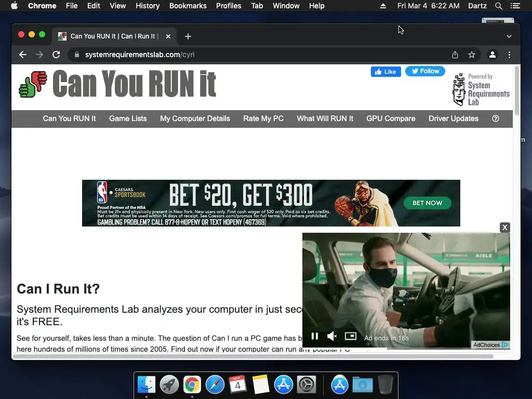The width and height of the screenshot is (532, 399).
Task: Open Finder from the dock
Action: (146, 384)
